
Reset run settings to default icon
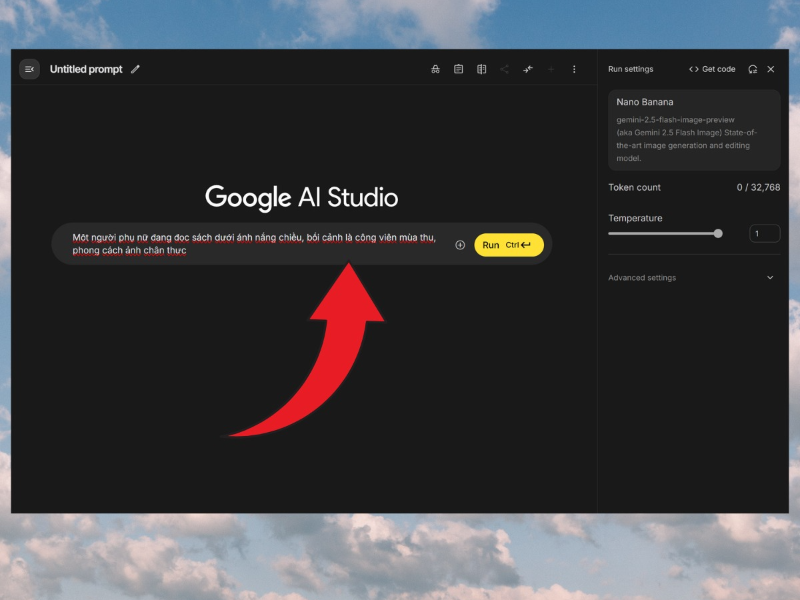[753, 69]
